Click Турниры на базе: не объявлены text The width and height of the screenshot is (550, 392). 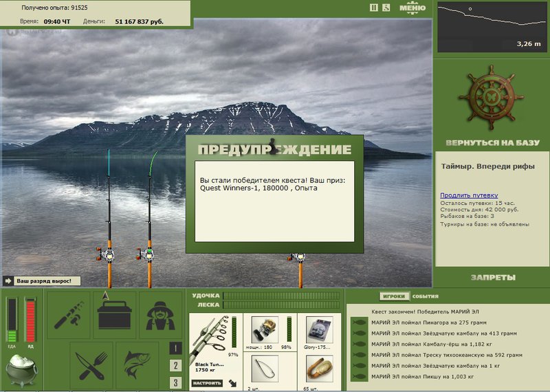(485, 224)
